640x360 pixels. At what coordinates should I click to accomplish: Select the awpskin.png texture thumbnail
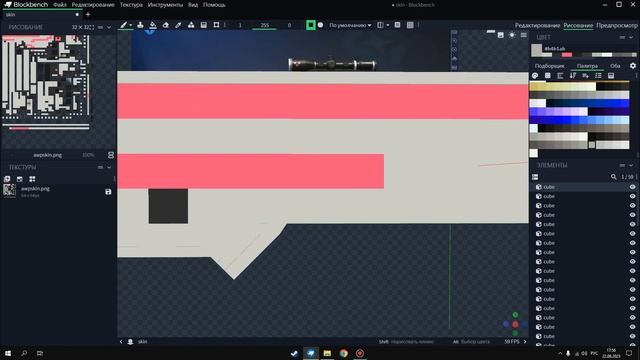point(9,191)
